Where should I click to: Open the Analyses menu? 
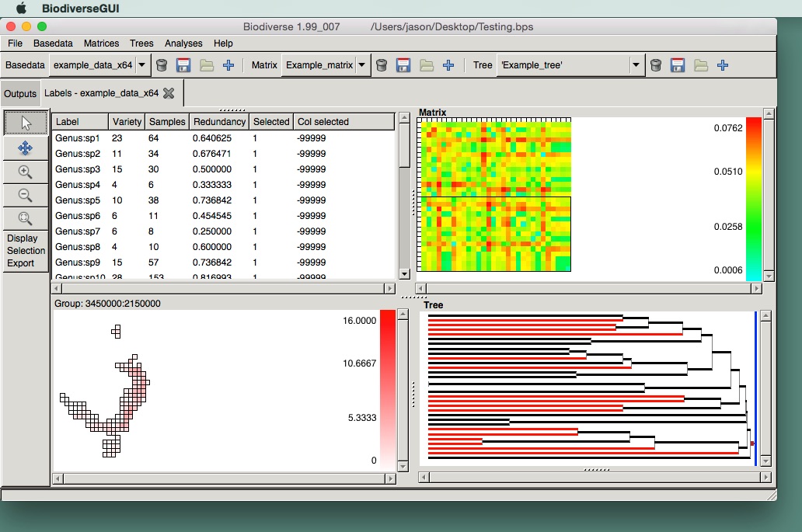click(183, 43)
